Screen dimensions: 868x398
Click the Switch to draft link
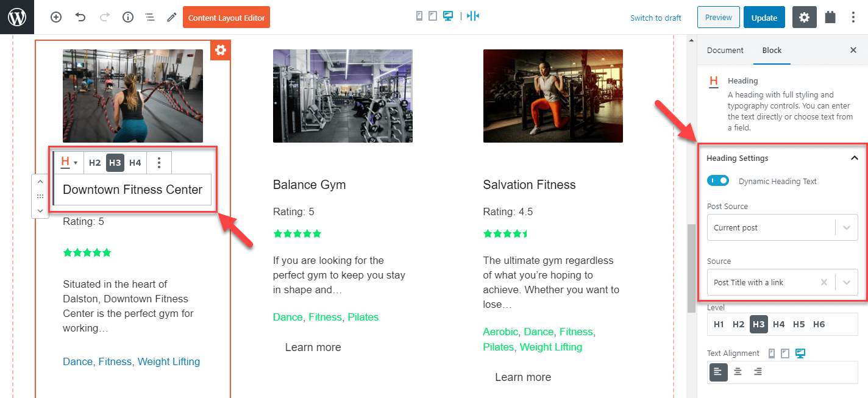(656, 18)
